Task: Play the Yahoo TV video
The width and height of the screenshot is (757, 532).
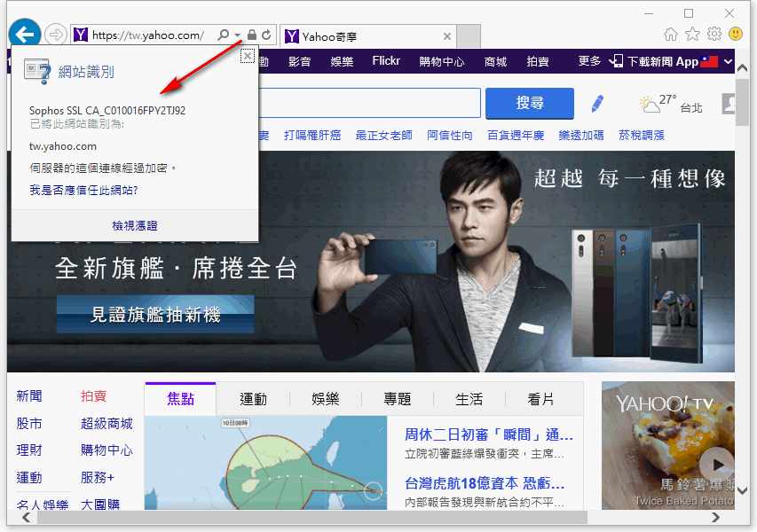Action: coord(717,465)
